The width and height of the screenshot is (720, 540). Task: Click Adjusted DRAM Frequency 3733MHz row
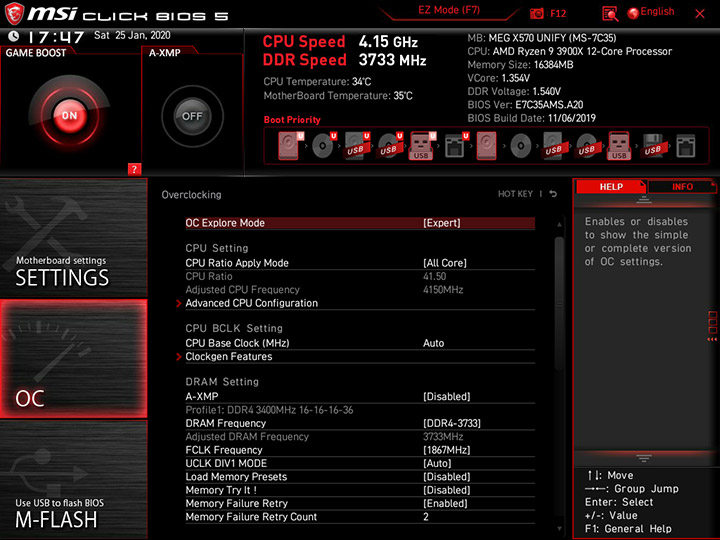(x=360, y=437)
